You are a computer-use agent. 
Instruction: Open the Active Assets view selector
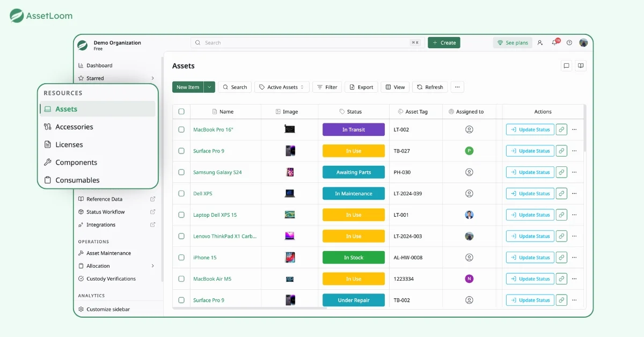tap(282, 87)
